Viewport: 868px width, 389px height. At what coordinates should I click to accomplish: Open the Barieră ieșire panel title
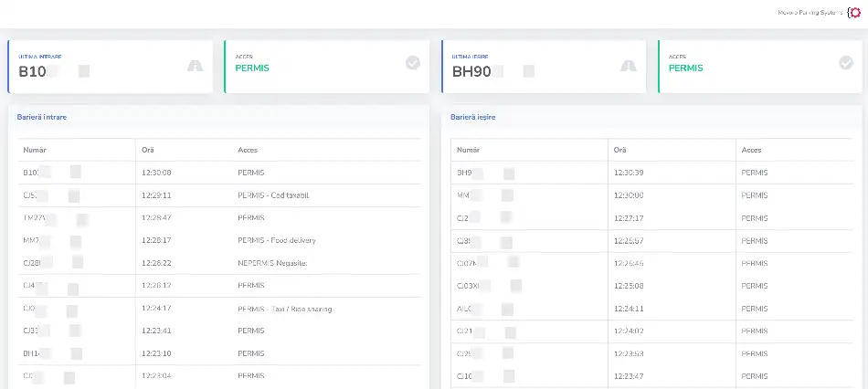point(474,117)
